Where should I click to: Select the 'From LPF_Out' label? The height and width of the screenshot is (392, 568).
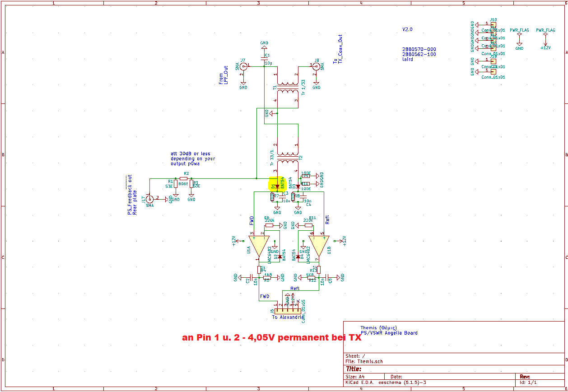click(224, 75)
